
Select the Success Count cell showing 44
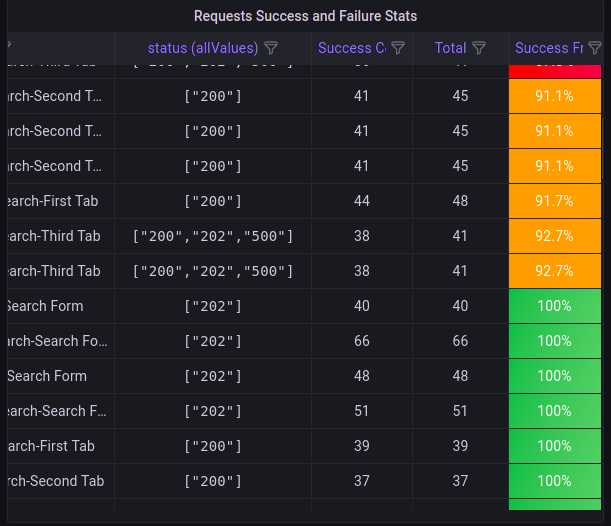[361, 201]
